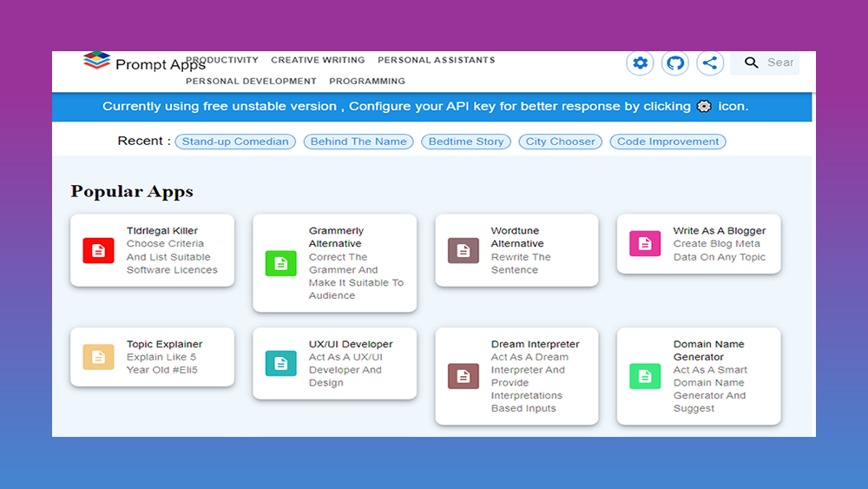
Task: Choose the Code Improvement recent chip
Action: tap(667, 142)
